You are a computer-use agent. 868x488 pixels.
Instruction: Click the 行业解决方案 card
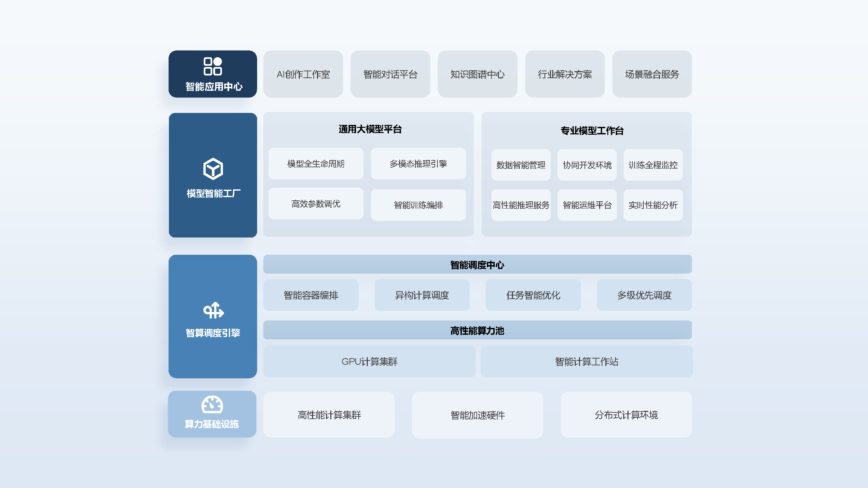tap(565, 74)
